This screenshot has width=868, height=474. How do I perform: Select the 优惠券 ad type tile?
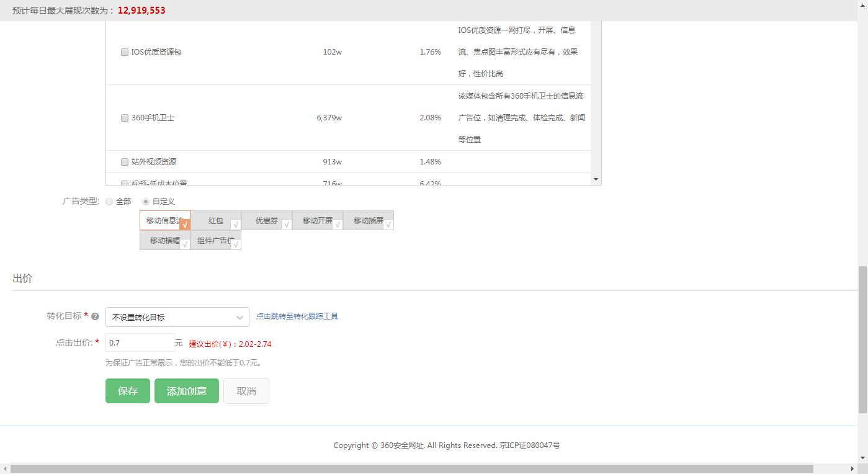click(x=266, y=220)
